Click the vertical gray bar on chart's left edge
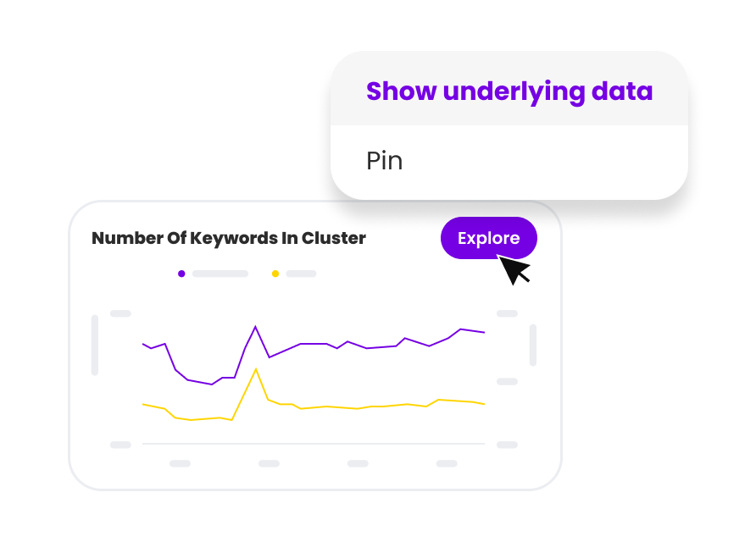This screenshot has height=542, width=756. [x=95, y=345]
